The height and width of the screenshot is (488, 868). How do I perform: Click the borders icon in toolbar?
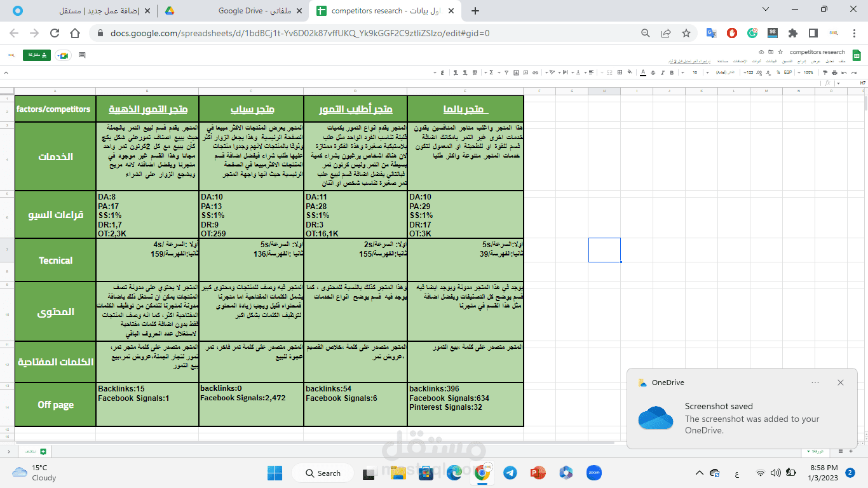[x=620, y=72]
